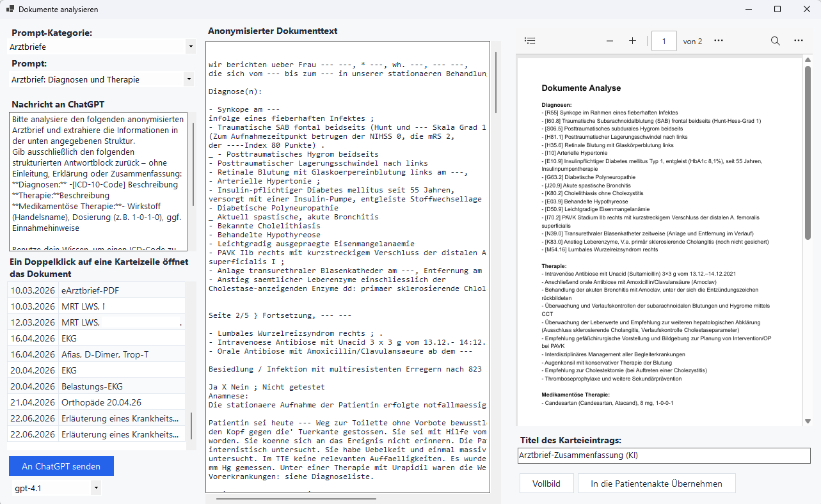The width and height of the screenshot is (821, 504).
Task: Click the horizontal scrollbar under the document text
Action: click(296, 498)
